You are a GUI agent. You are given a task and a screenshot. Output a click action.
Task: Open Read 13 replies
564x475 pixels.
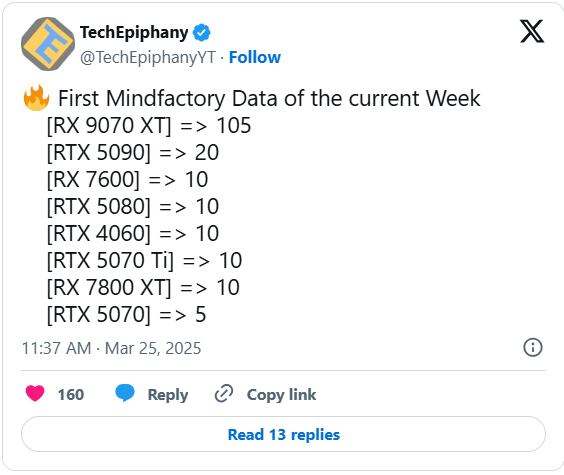(283, 434)
